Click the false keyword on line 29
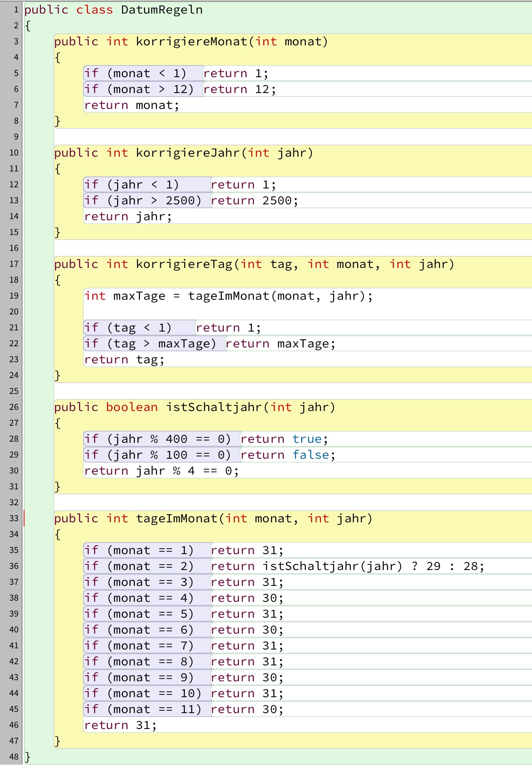Image resolution: width=532 pixels, height=767 pixels. (311, 455)
